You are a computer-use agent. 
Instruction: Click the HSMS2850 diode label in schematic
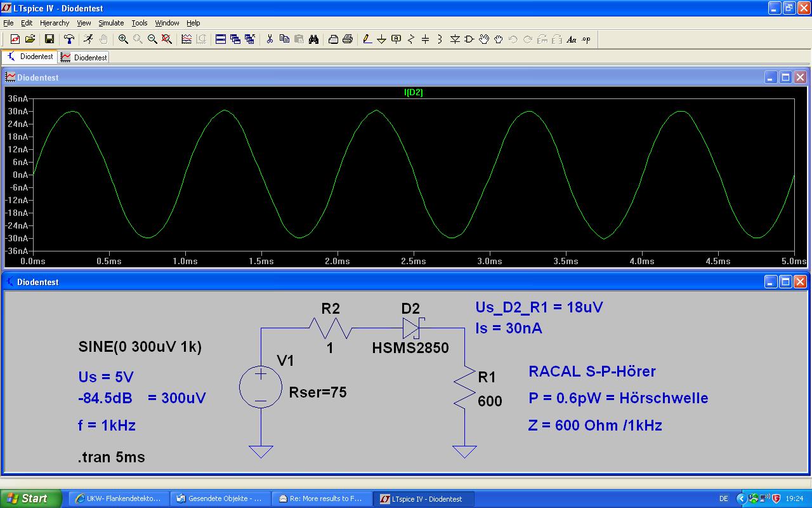[x=410, y=348]
